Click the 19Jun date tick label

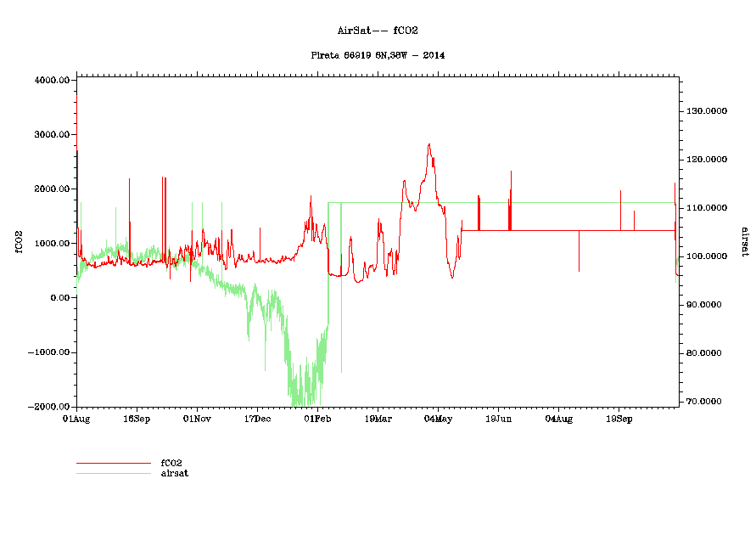[498, 419]
